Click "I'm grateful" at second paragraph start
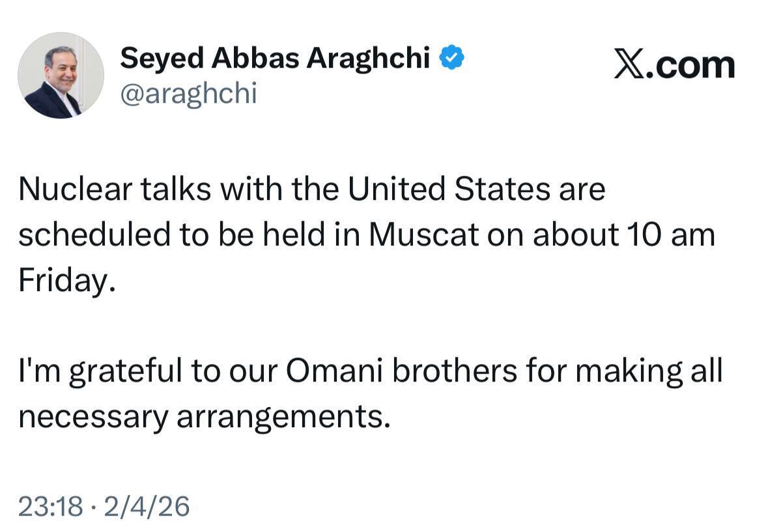 (x=100, y=372)
